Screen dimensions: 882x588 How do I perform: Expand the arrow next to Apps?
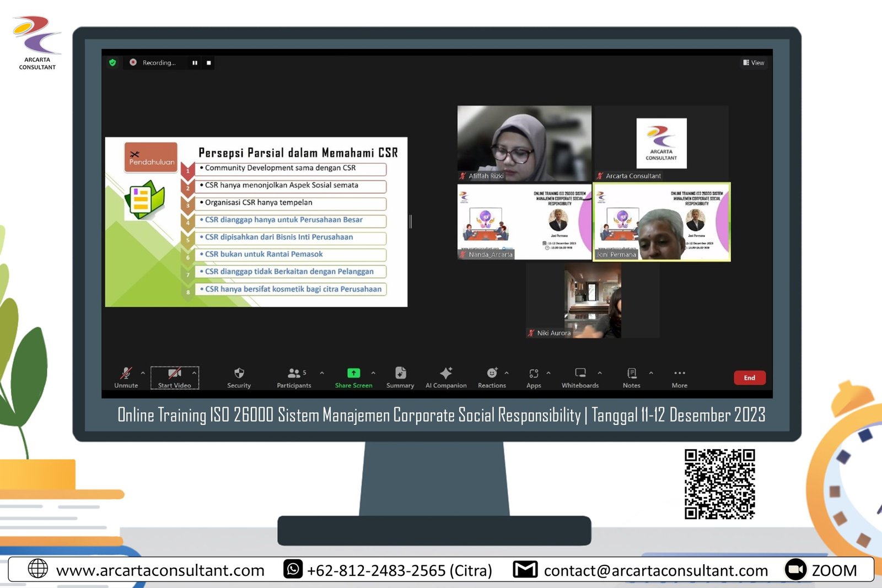548,373
